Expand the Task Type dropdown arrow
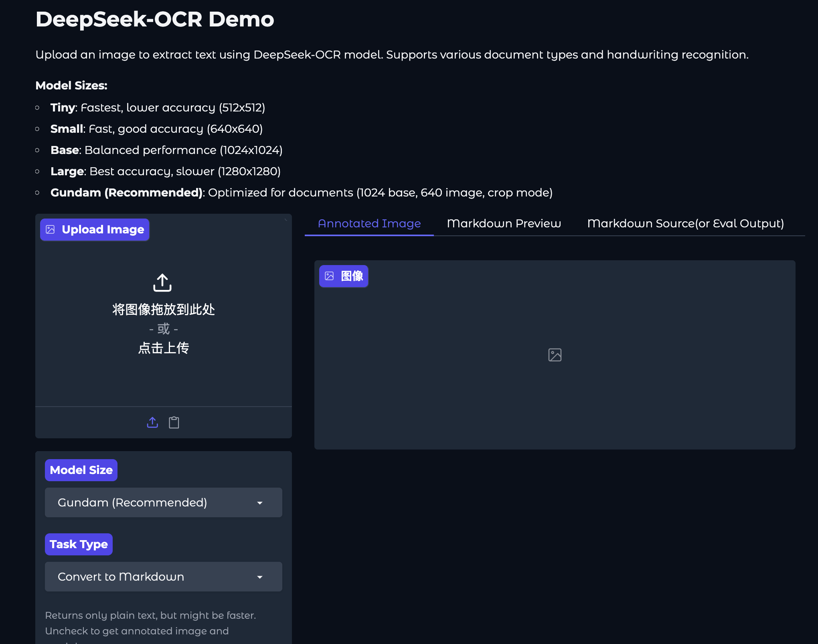The image size is (818, 644). click(x=260, y=577)
